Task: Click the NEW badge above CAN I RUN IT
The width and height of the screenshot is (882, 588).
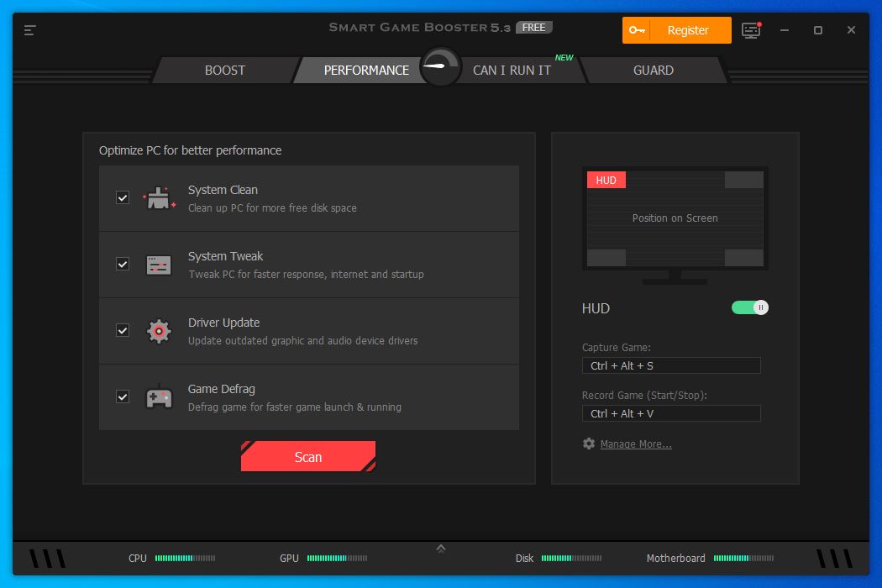Action: 564,57
